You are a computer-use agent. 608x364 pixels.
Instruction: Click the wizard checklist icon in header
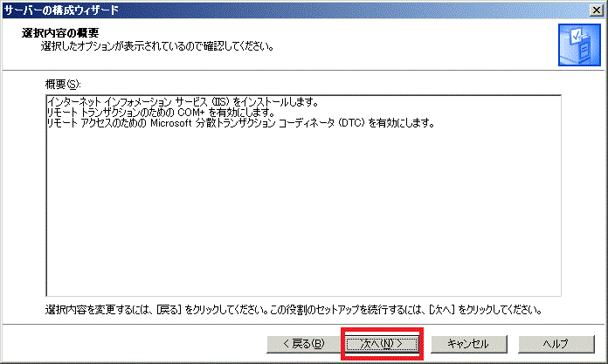coord(573,45)
